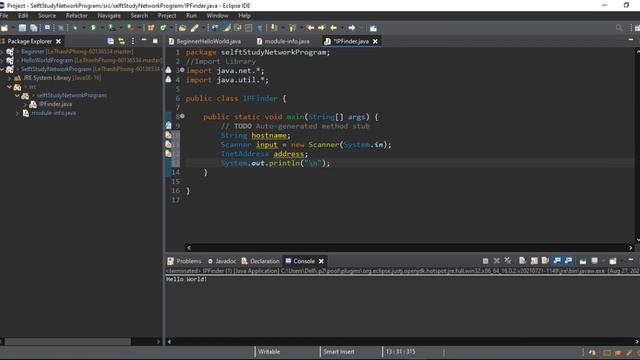The width and height of the screenshot is (640, 360).
Task: Expand the Beginner project node
Action: [x=2, y=52]
